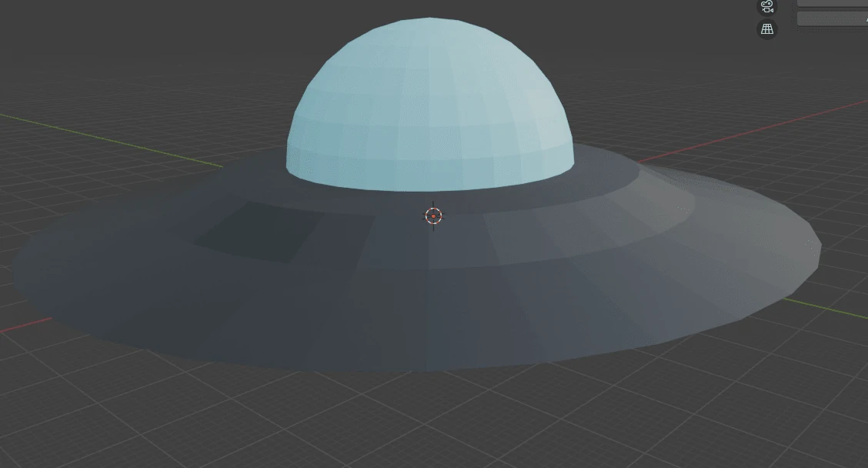
Task: Click the rightmost rim tip of the saucer
Action: point(819,248)
